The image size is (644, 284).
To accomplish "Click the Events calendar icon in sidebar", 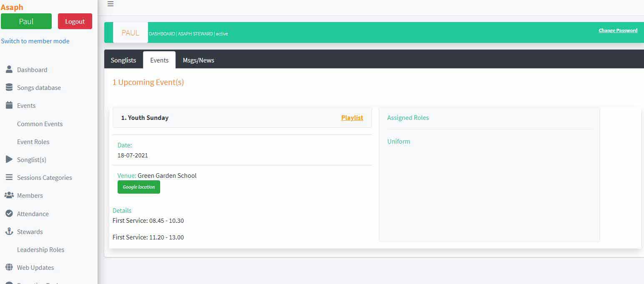I will tap(9, 105).
